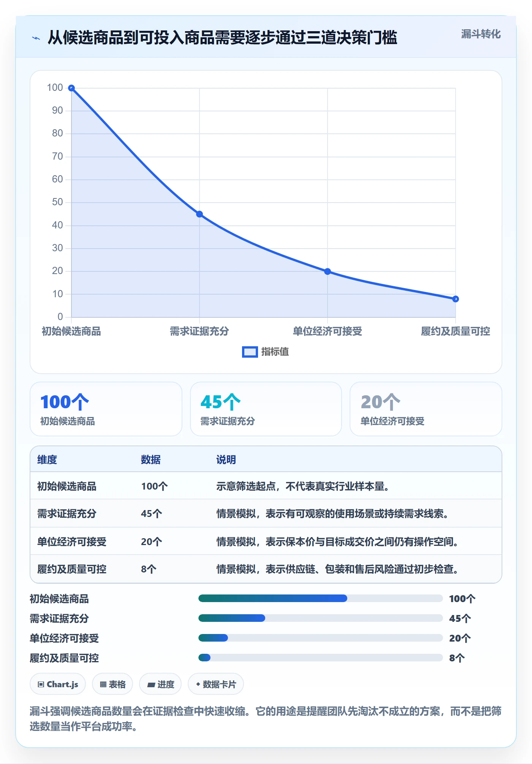Click the chart data point at value 8

pyautogui.click(x=456, y=299)
